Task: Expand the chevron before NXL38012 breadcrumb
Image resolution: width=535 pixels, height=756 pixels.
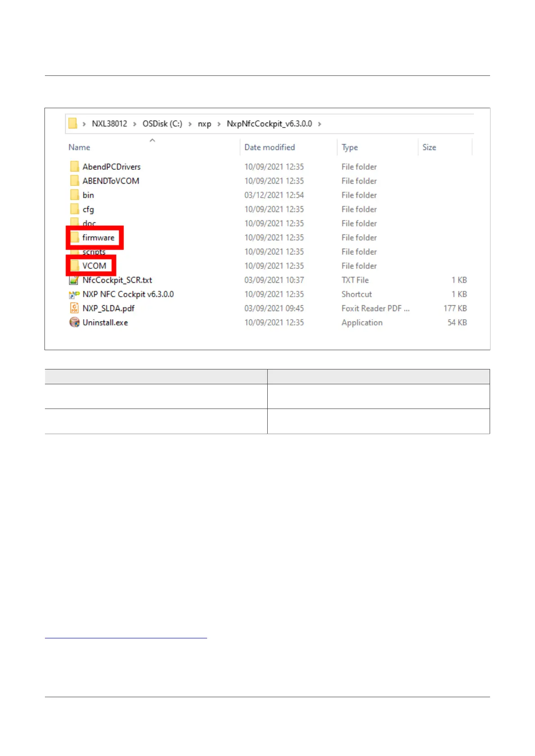Action: click(x=84, y=124)
